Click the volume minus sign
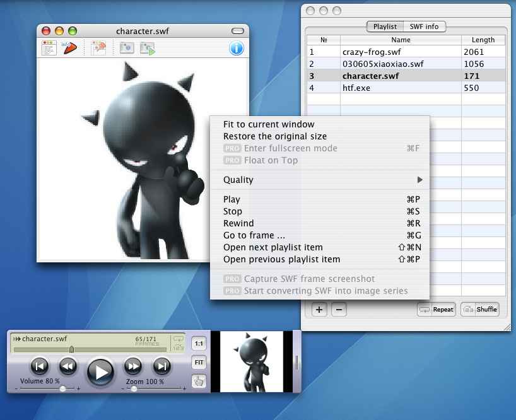 (16, 389)
